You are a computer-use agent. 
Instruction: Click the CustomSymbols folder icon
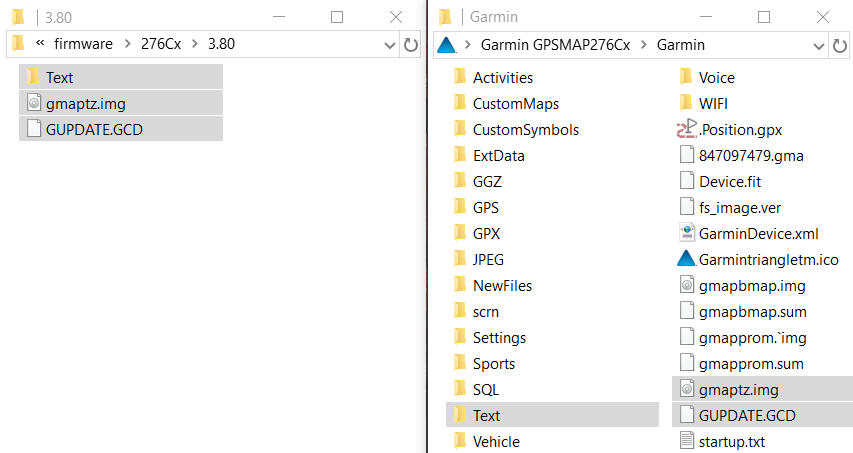[x=460, y=129]
